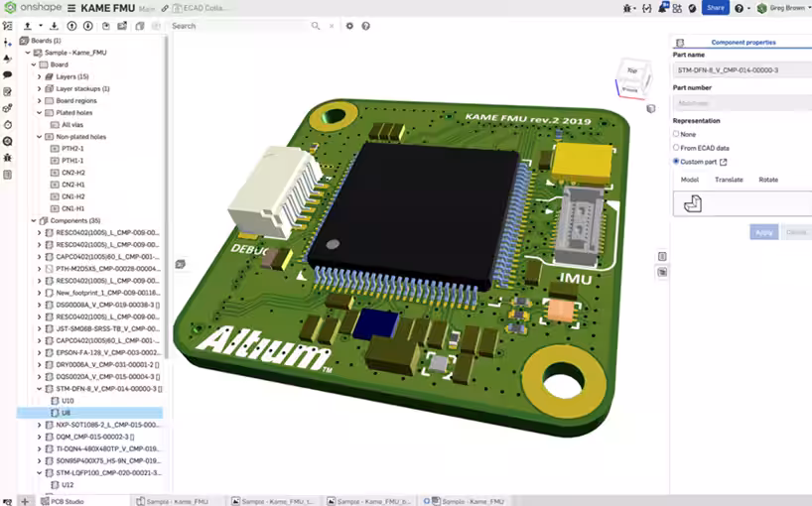The width and height of the screenshot is (812, 506).
Task: Click the toolbar help question mark
Action: coord(366,26)
